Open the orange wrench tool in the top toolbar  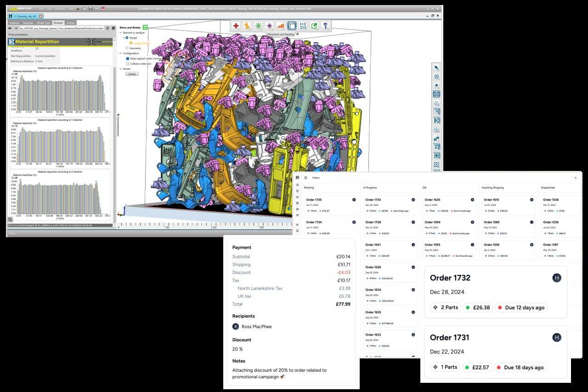[247, 26]
